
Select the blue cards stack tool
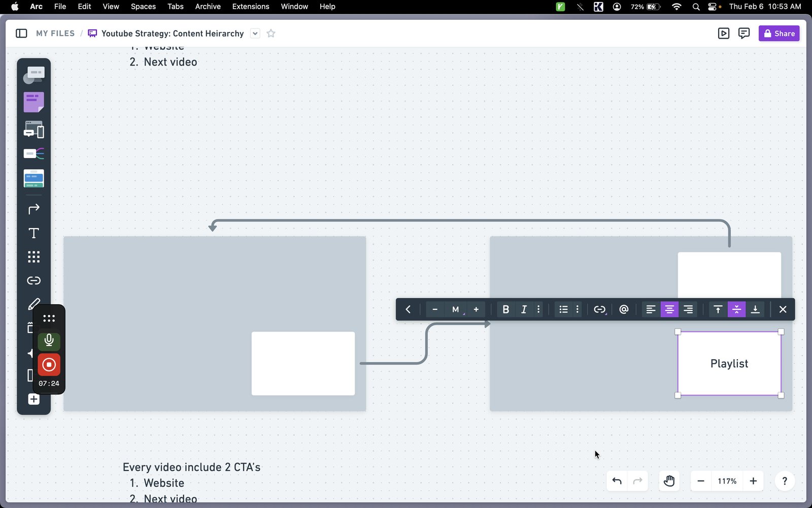pos(34,178)
